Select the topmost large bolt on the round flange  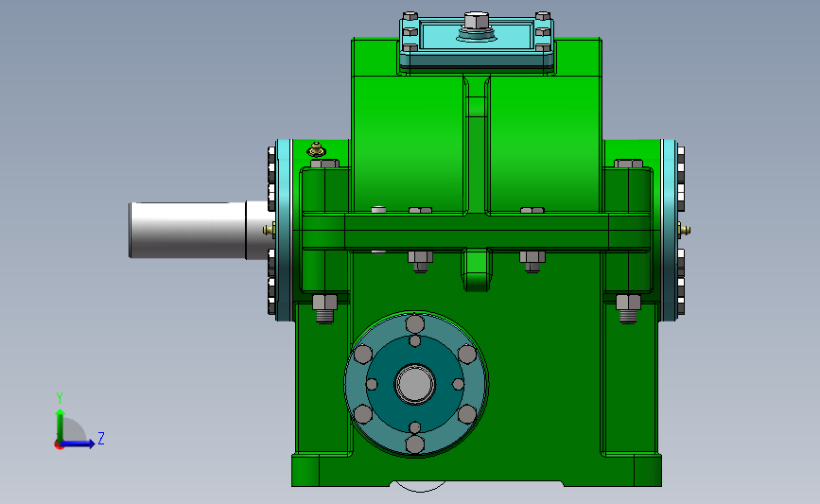click(x=415, y=323)
